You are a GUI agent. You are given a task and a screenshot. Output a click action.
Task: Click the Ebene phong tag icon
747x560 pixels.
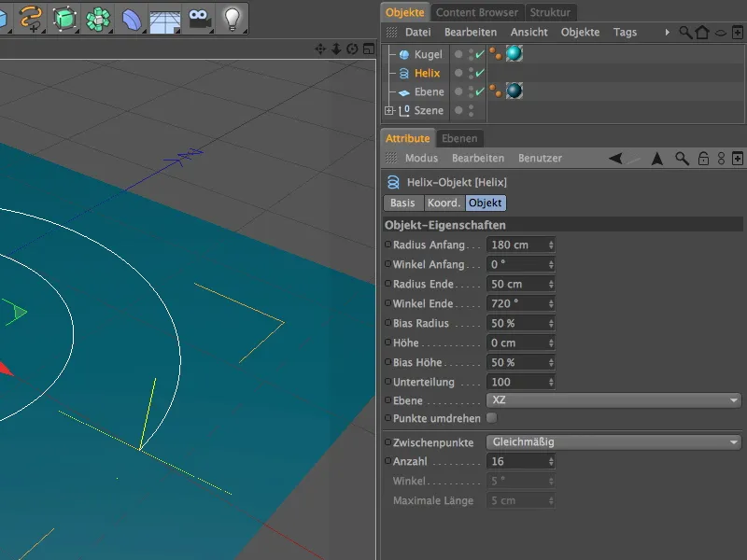(x=496, y=91)
